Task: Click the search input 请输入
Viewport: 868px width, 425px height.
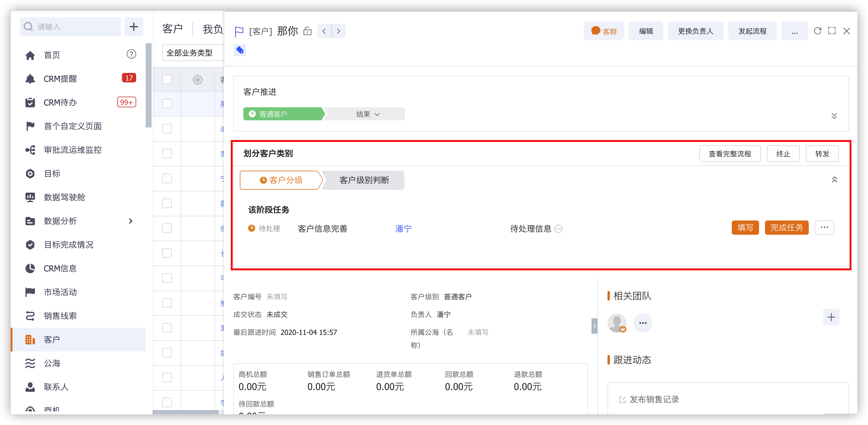Action: (70, 27)
